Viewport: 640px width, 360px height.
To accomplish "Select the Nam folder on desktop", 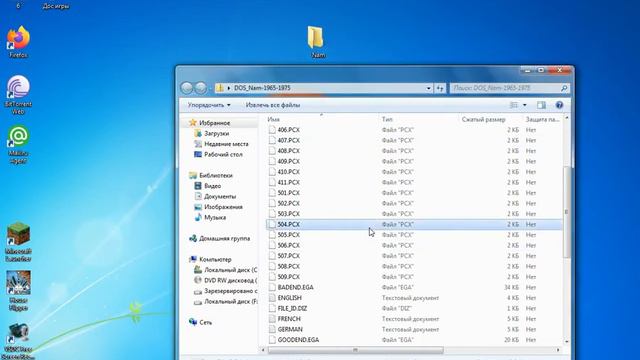I will pos(316,42).
